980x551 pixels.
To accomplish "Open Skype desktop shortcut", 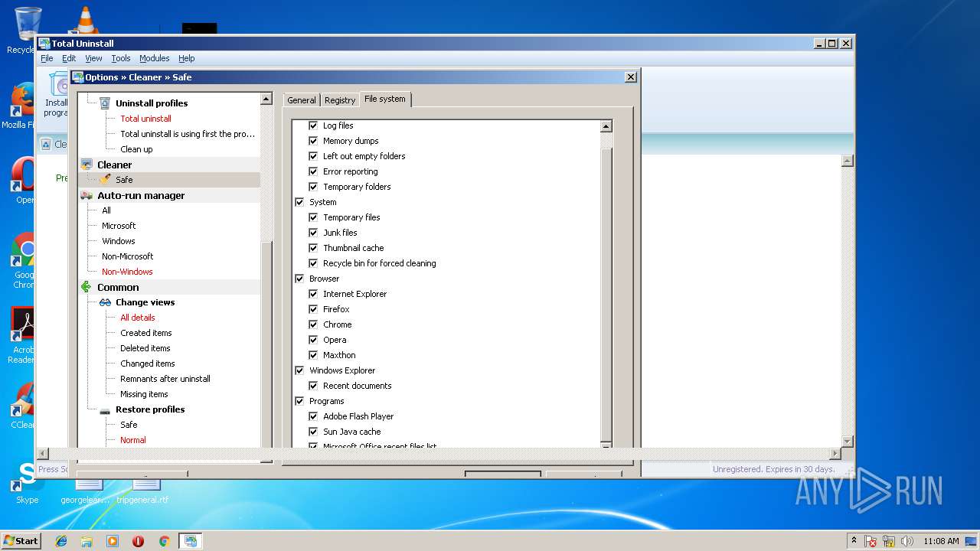I will click(x=27, y=482).
